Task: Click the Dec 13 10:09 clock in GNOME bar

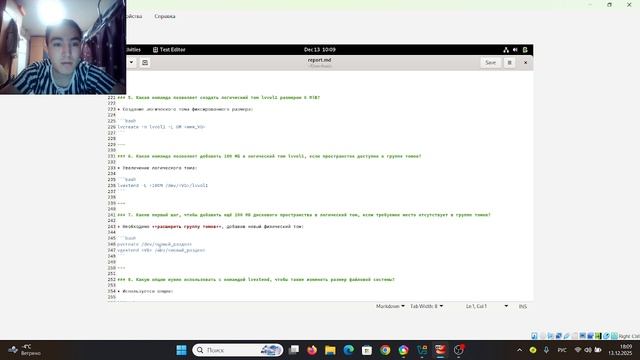Action: point(320,49)
